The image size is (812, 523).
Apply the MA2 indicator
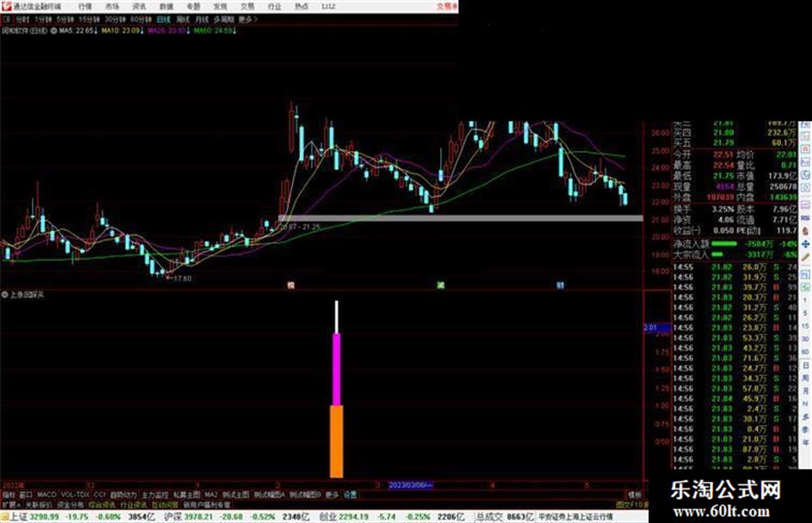pyautogui.click(x=211, y=495)
